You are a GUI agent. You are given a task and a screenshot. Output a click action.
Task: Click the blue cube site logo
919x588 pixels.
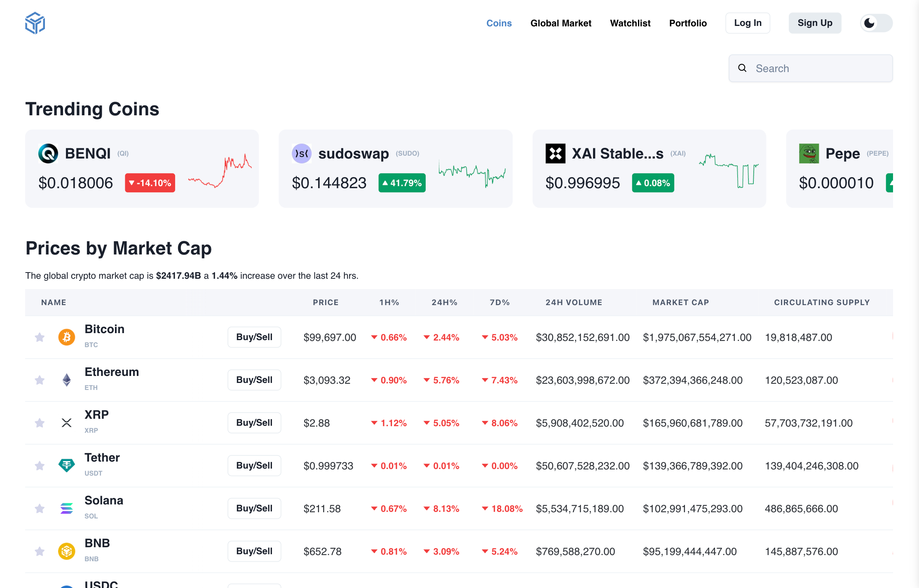35,23
